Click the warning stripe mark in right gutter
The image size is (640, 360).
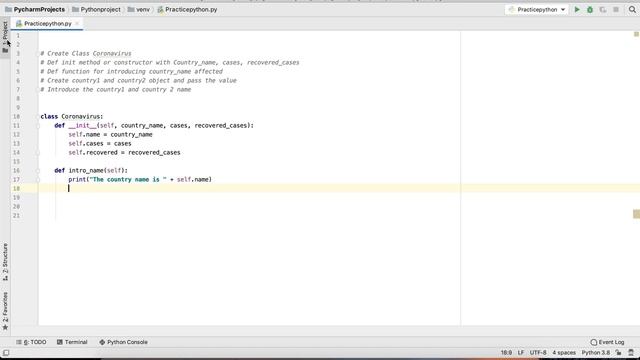pyautogui.click(x=636, y=214)
